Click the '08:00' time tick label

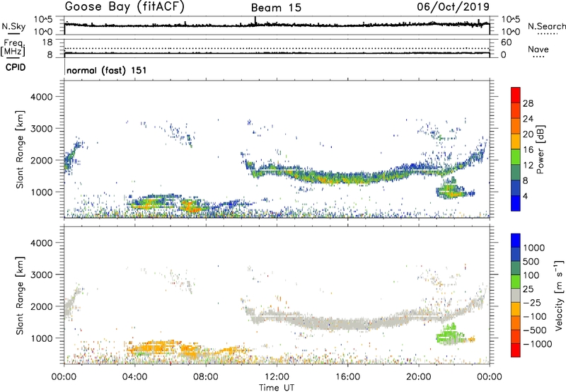(206, 377)
